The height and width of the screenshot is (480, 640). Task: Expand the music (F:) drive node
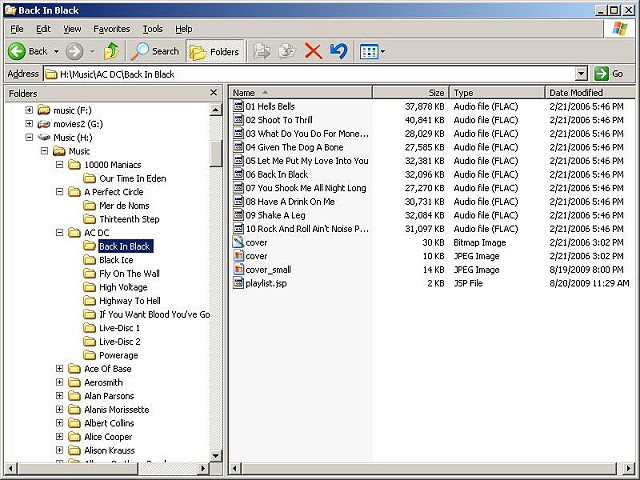click(x=29, y=110)
